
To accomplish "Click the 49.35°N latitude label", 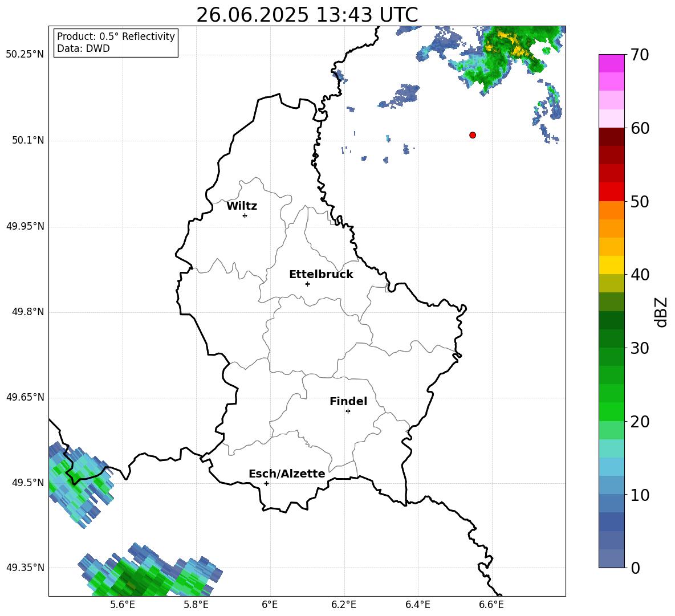I will click(25, 568).
